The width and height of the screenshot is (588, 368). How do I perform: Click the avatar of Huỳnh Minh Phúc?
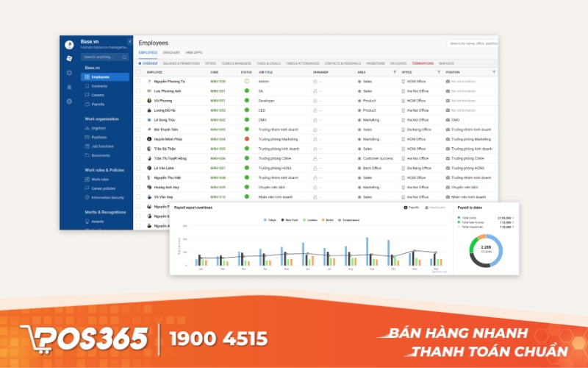(x=149, y=139)
